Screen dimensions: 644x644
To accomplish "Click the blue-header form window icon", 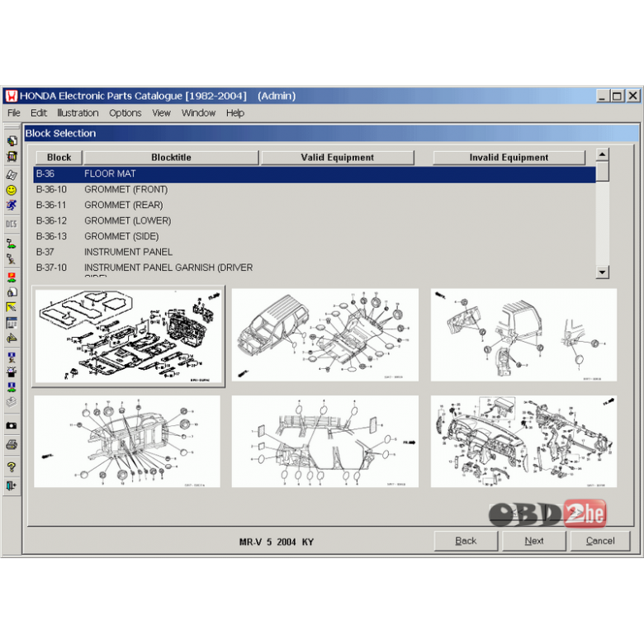I will (12, 323).
